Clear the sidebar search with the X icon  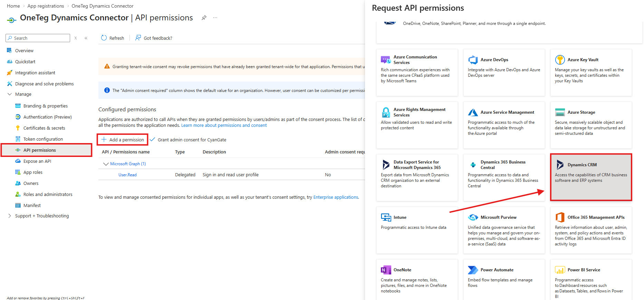76,38
